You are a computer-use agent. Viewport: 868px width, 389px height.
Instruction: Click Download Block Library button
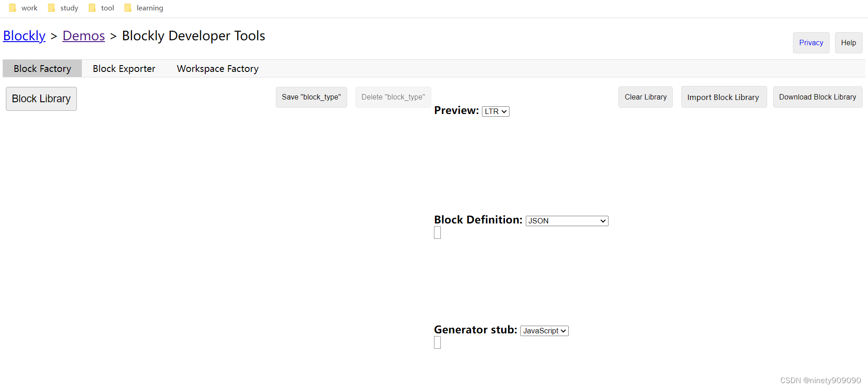817,97
